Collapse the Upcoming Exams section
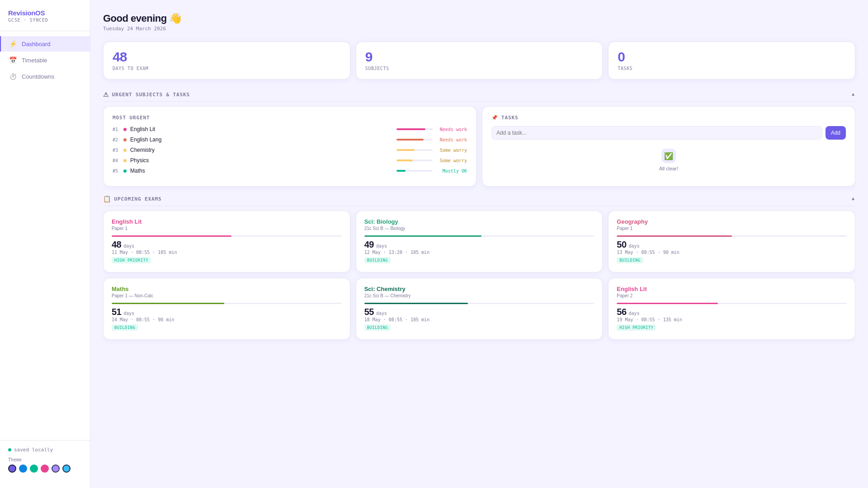This screenshot has width=868, height=488. (x=853, y=199)
